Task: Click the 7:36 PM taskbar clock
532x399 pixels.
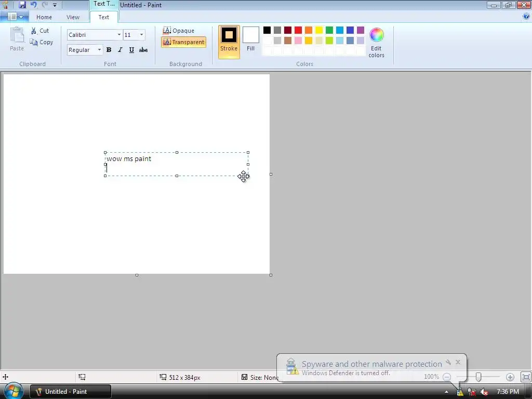Action: [x=508, y=392]
